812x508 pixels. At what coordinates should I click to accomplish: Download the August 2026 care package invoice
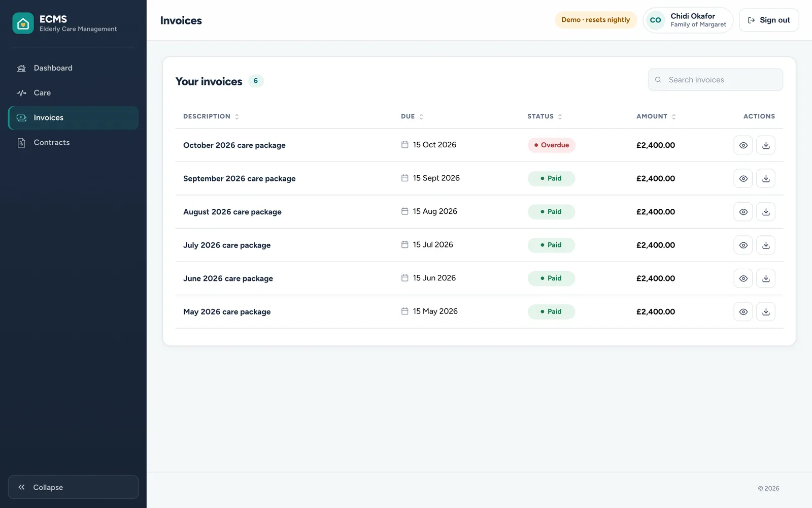coord(766,212)
